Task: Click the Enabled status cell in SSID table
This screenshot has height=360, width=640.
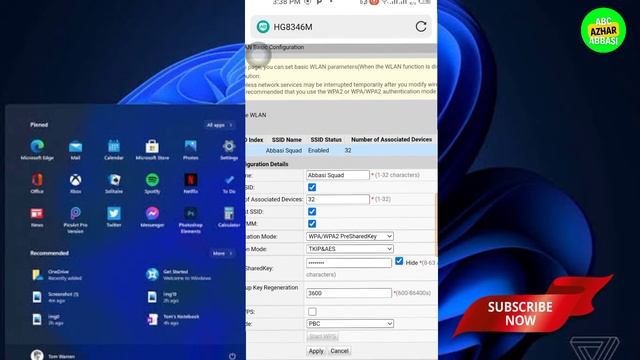Action: (318, 151)
